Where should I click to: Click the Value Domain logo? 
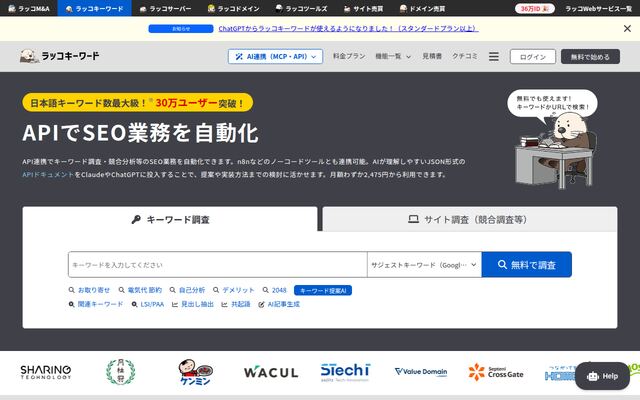[421, 372]
